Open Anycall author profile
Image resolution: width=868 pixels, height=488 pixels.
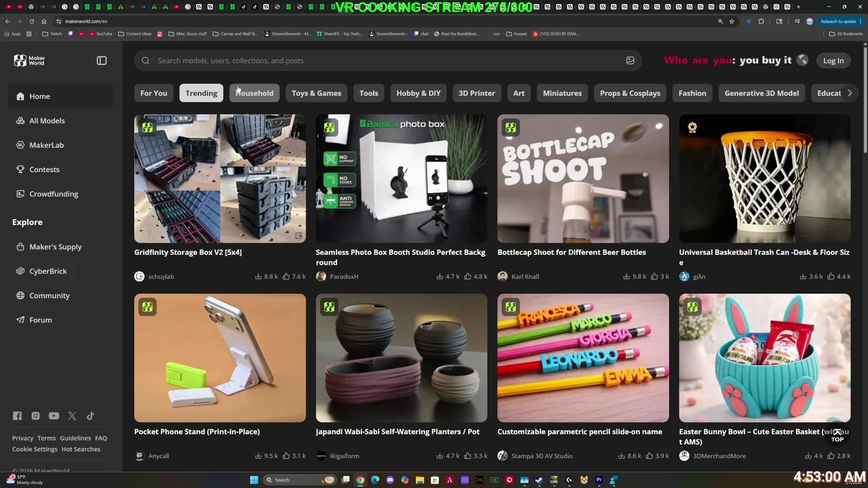pyautogui.click(x=152, y=456)
